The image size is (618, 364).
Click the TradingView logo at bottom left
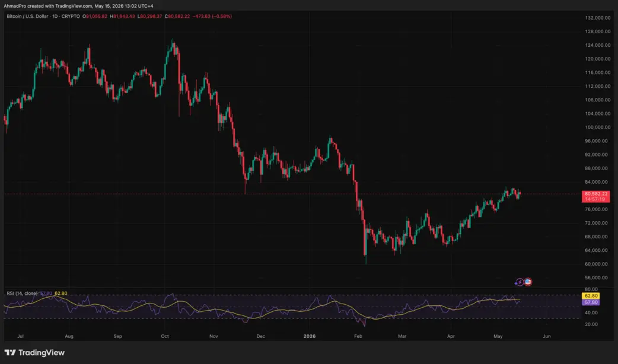click(x=34, y=353)
